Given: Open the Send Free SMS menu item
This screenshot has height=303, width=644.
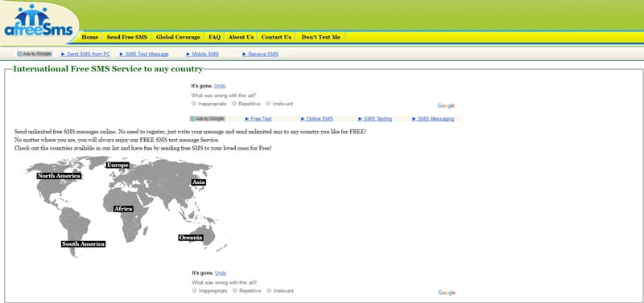Looking at the screenshot, I should tap(127, 37).
